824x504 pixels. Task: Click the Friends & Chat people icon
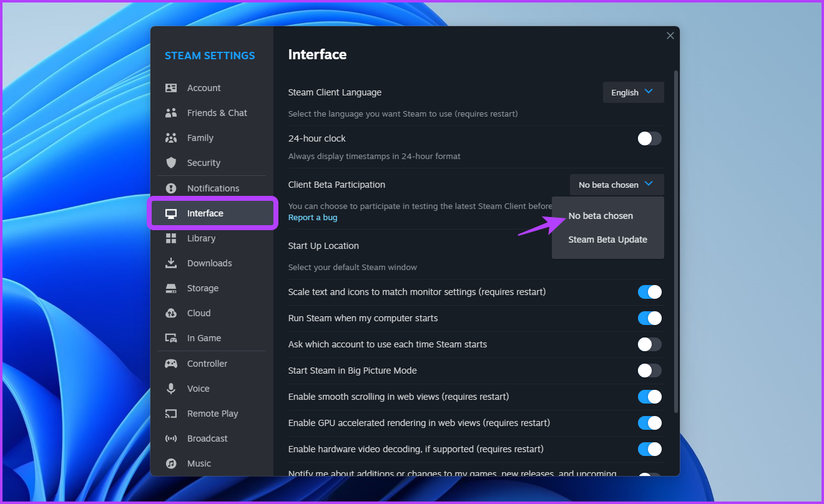pos(171,113)
